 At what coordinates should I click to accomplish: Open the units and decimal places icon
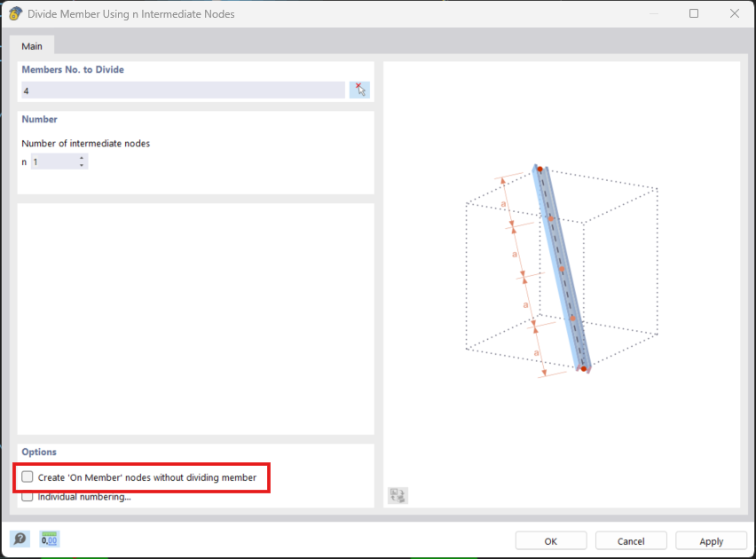coord(49,539)
